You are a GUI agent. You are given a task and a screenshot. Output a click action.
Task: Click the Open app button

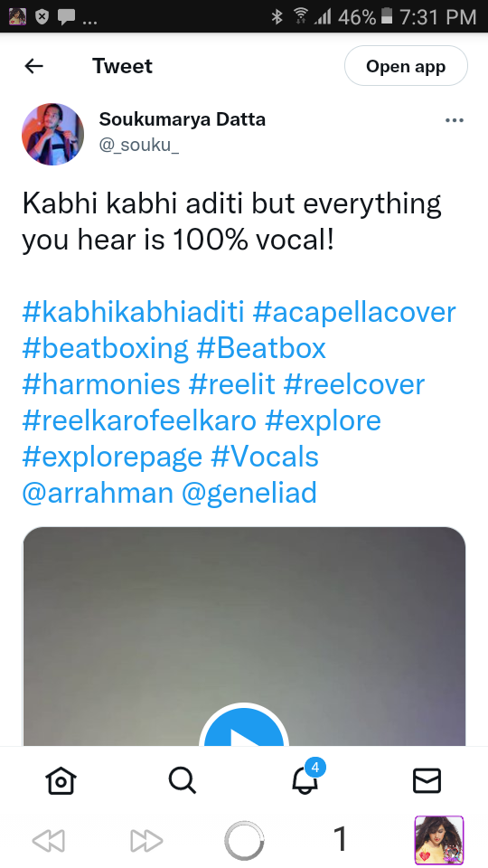point(406,66)
